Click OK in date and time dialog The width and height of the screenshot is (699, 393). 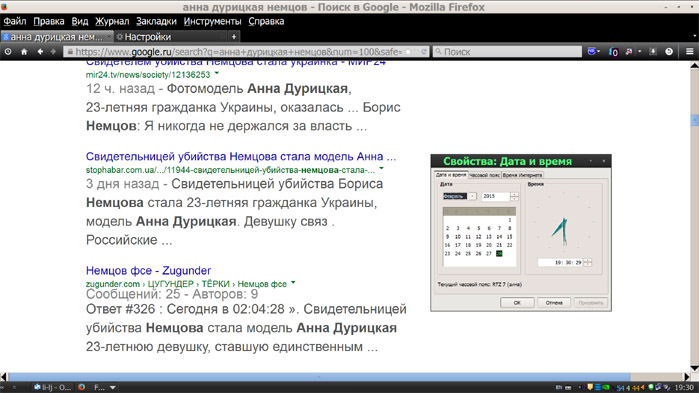pyautogui.click(x=517, y=303)
